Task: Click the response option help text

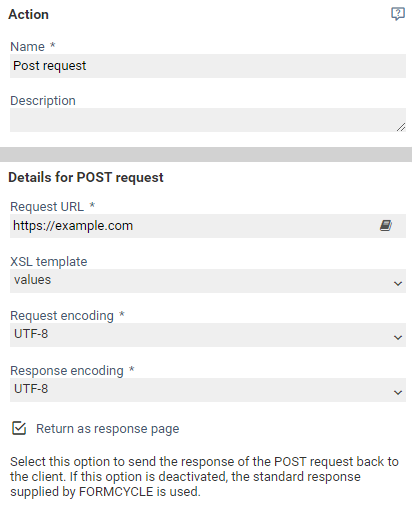Action: 204,476
